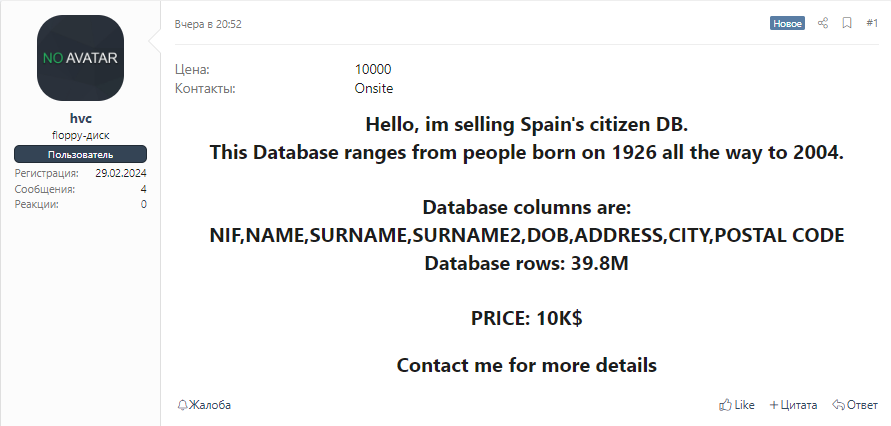The image size is (891, 426).
Task: Open the Вчера в 20:52 timestamp link
Action: (x=208, y=24)
